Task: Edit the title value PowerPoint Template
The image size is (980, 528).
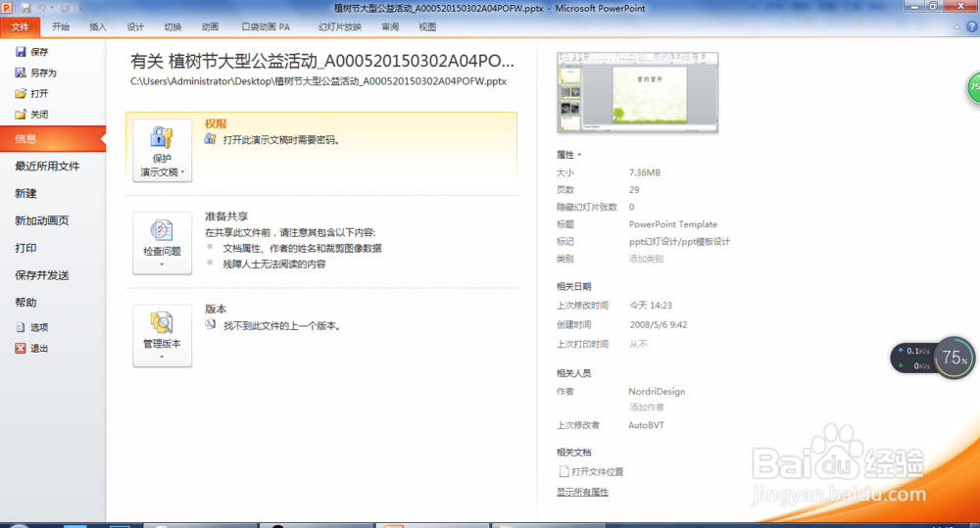Action: (x=673, y=224)
